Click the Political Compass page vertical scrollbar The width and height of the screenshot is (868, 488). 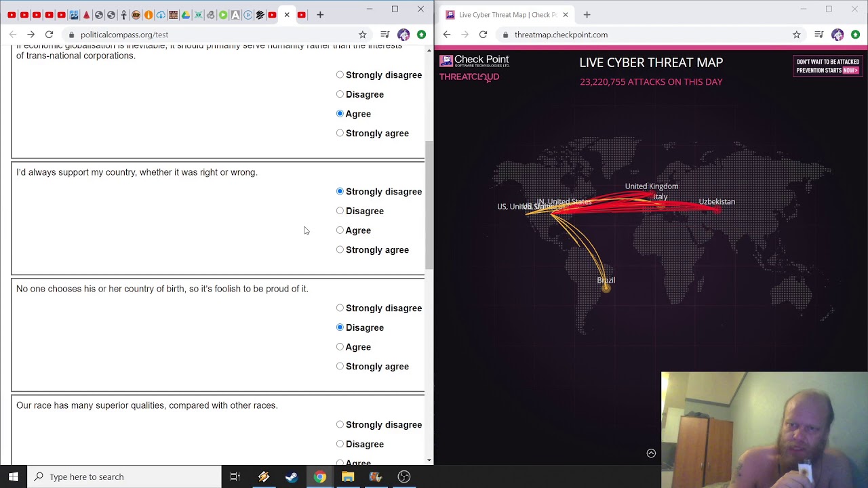429,205
